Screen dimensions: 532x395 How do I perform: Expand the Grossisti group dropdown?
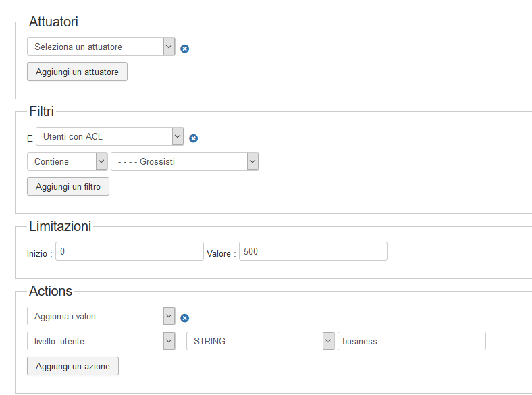(185, 161)
